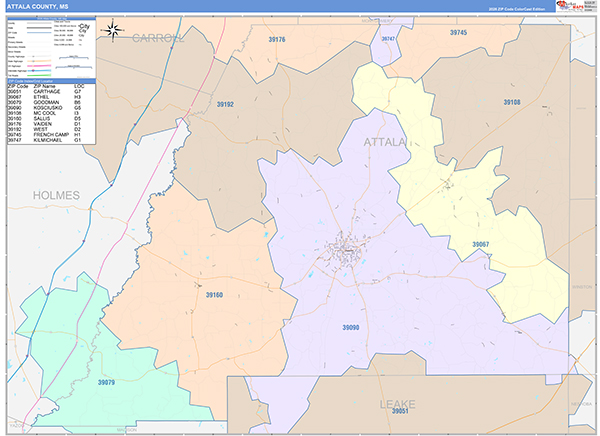Viewport: 600px width, 436px height.
Task: Select the 39051 ZIP label near Leake
Action: pyautogui.click(x=399, y=411)
